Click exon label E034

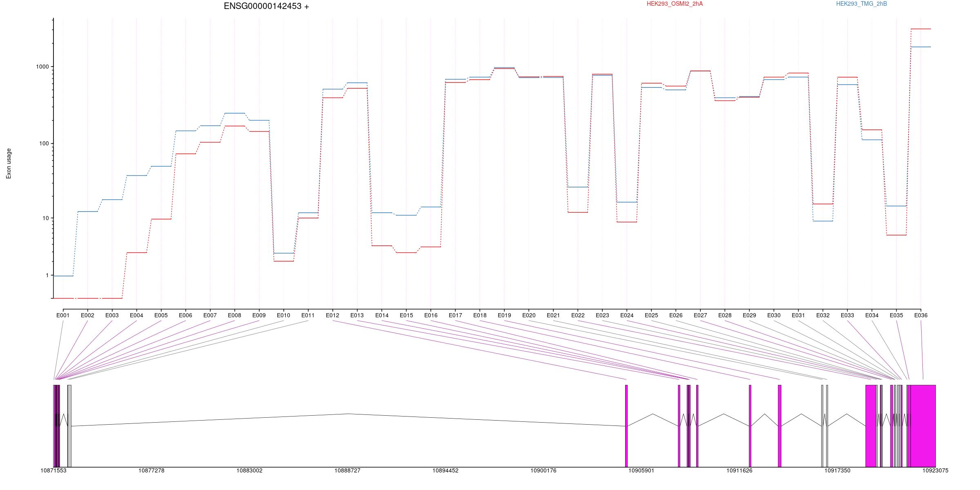point(872,316)
